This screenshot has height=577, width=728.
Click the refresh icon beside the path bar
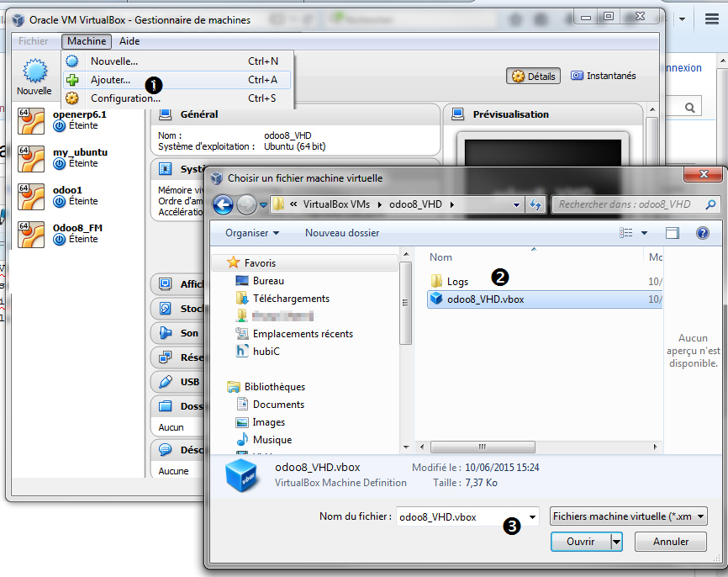(535, 204)
